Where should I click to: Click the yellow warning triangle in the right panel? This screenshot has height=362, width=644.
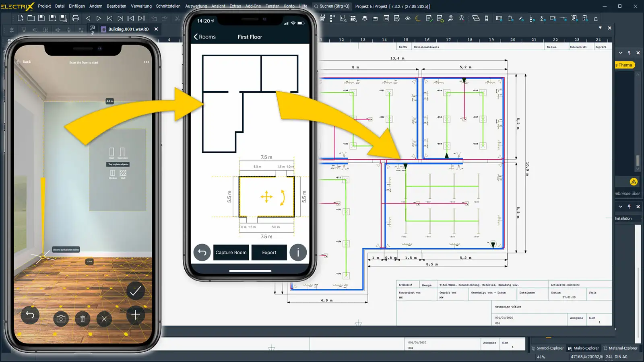pos(634,182)
